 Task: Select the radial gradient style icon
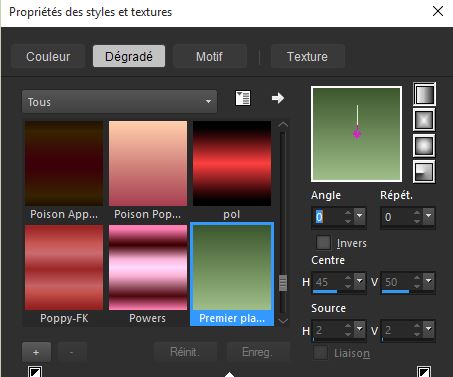coord(424,172)
